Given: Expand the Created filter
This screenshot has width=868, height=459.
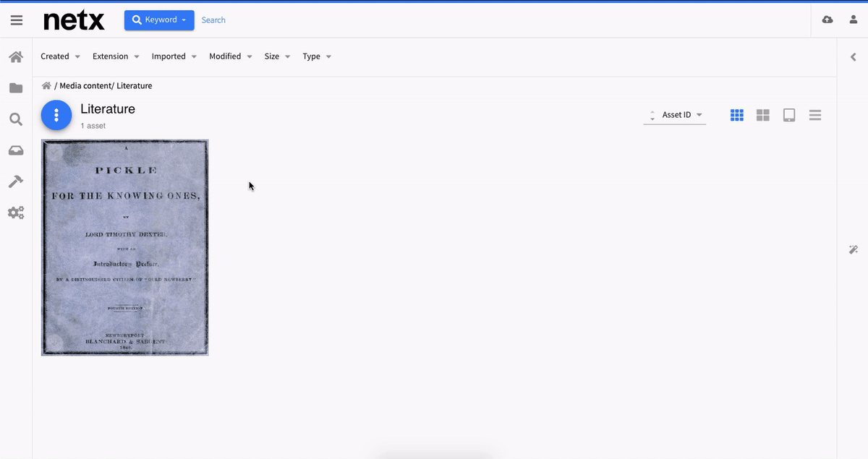Looking at the screenshot, I should (61, 56).
